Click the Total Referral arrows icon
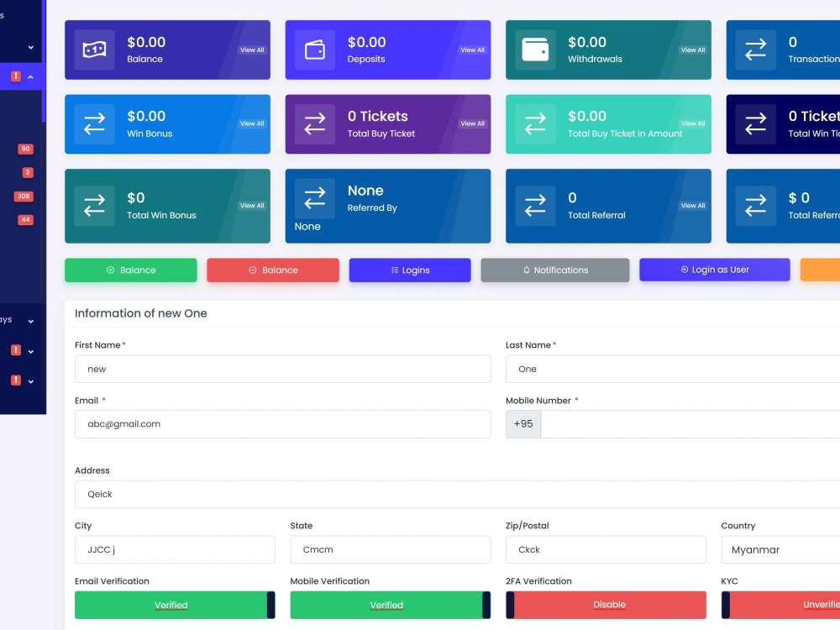840x630 pixels. tap(535, 206)
